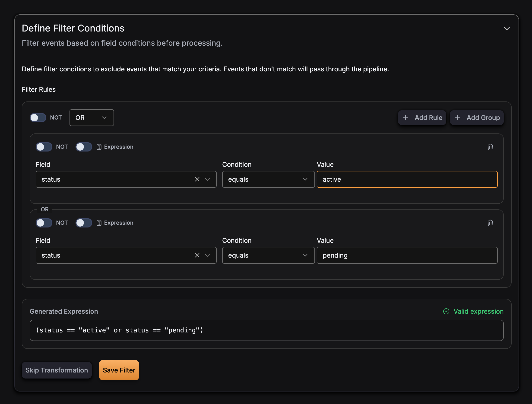Save the filter

pyautogui.click(x=119, y=370)
